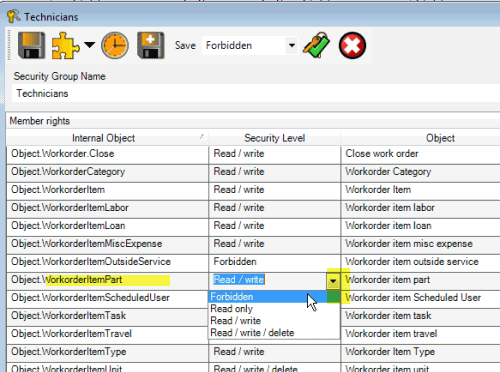The height and width of the screenshot is (372, 500).
Task: Click the Security Level column header
Action: (275, 138)
